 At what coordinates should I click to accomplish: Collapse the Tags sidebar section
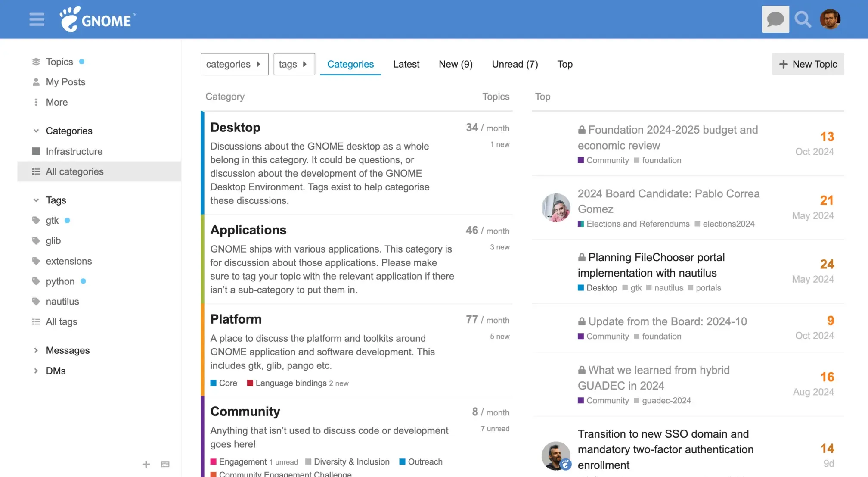(x=35, y=200)
